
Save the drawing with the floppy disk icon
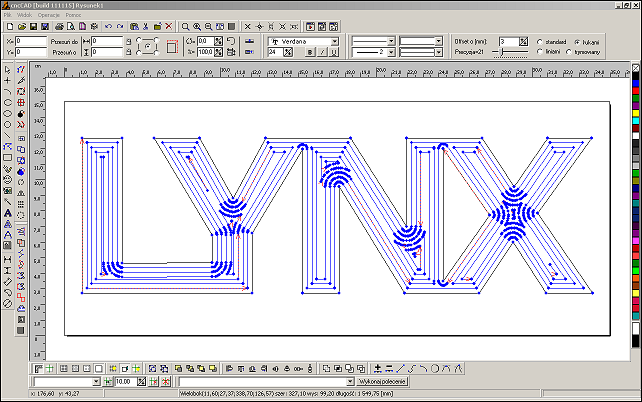tap(34, 27)
